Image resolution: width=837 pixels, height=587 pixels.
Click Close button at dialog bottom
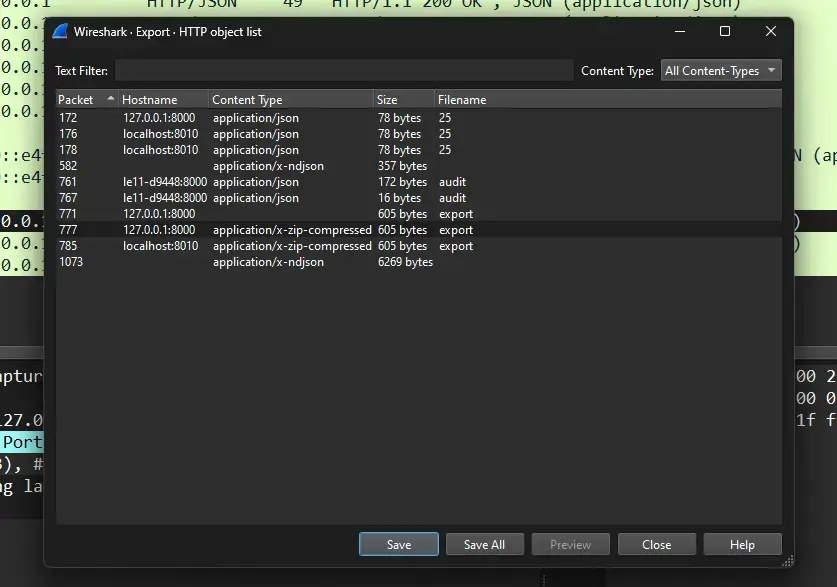click(657, 544)
